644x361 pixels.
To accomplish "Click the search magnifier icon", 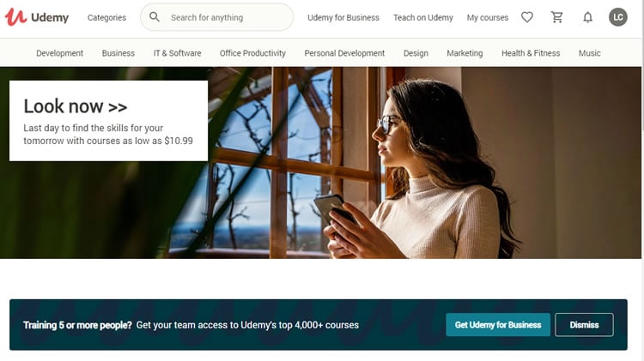I will pos(155,17).
